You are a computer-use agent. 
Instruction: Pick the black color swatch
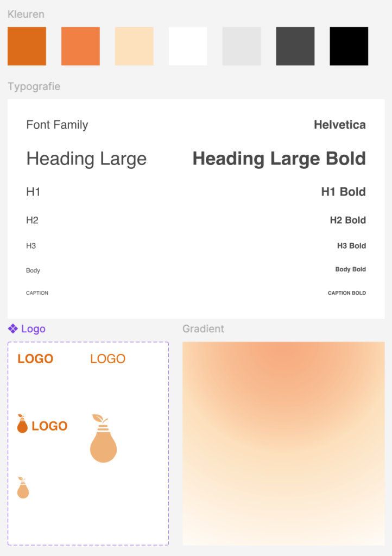click(349, 46)
